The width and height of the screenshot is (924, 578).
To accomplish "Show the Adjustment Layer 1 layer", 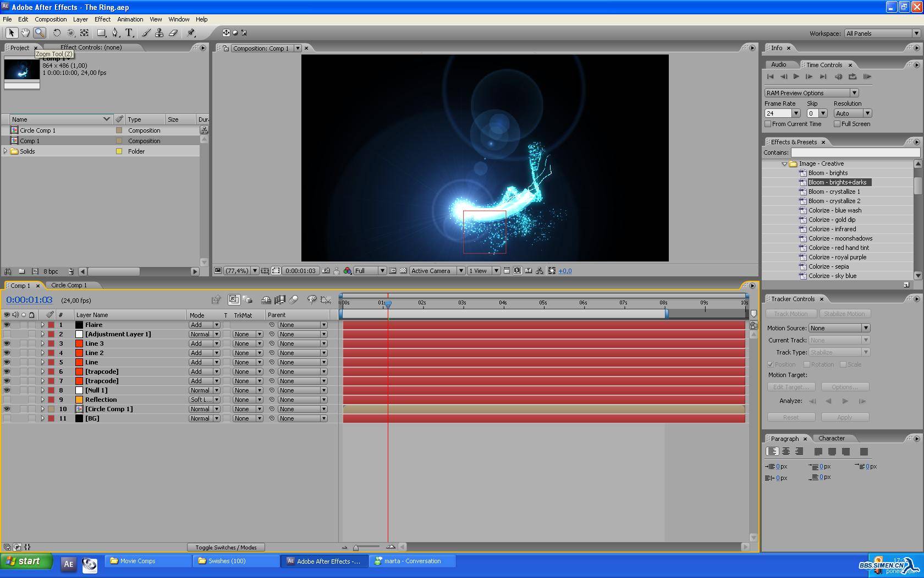I will click(x=7, y=334).
